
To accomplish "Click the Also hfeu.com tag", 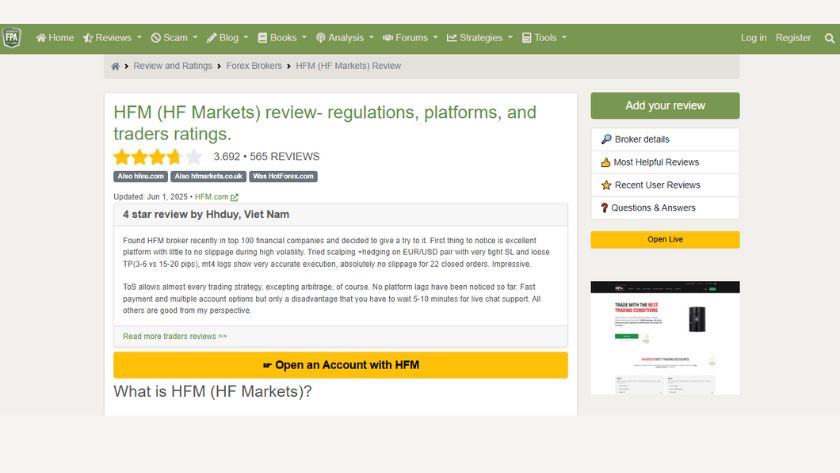I will coord(140,176).
